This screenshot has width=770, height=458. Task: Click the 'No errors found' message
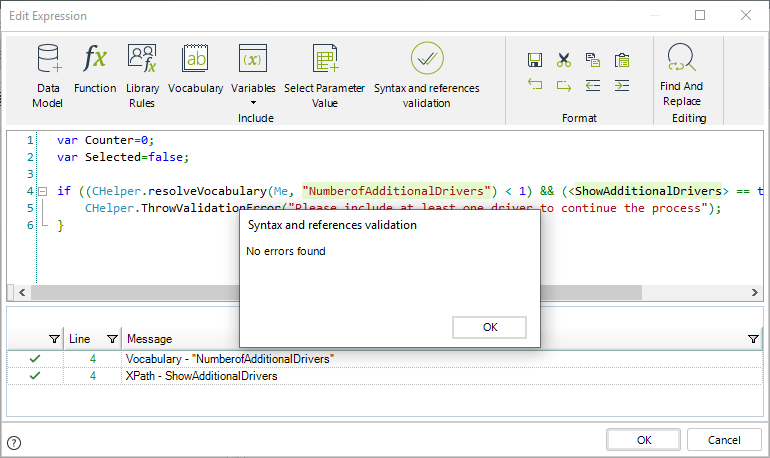[x=286, y=251]
